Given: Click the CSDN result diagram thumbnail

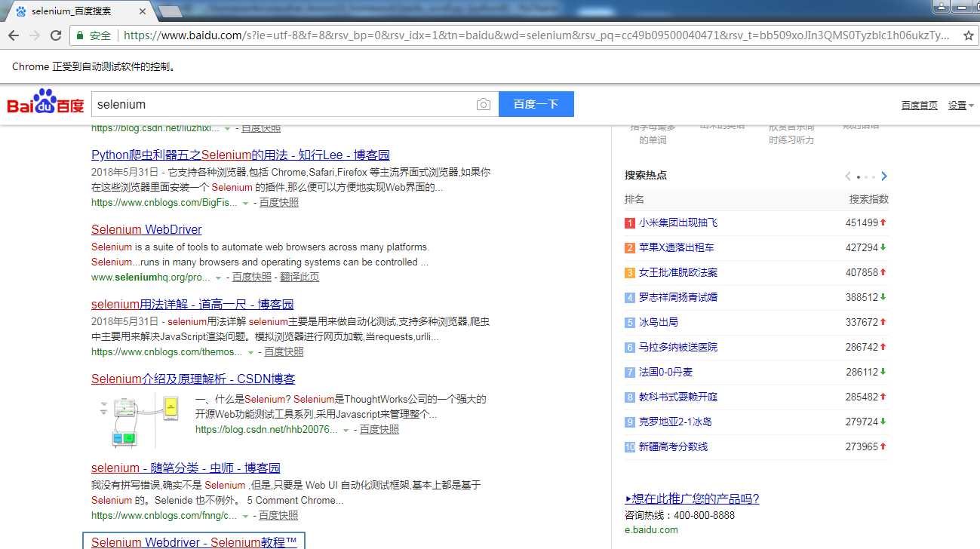Looking at the screenshot, I should [137, 421].
